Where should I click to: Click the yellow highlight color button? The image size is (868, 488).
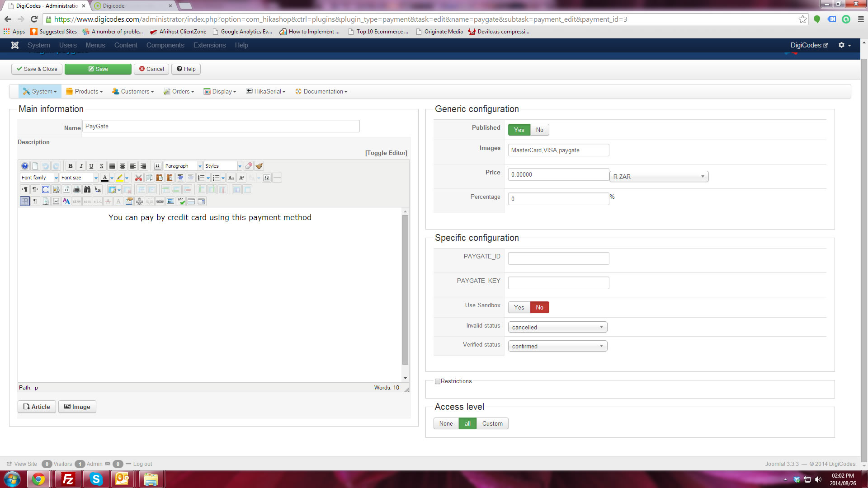click(x=120, y=178)
